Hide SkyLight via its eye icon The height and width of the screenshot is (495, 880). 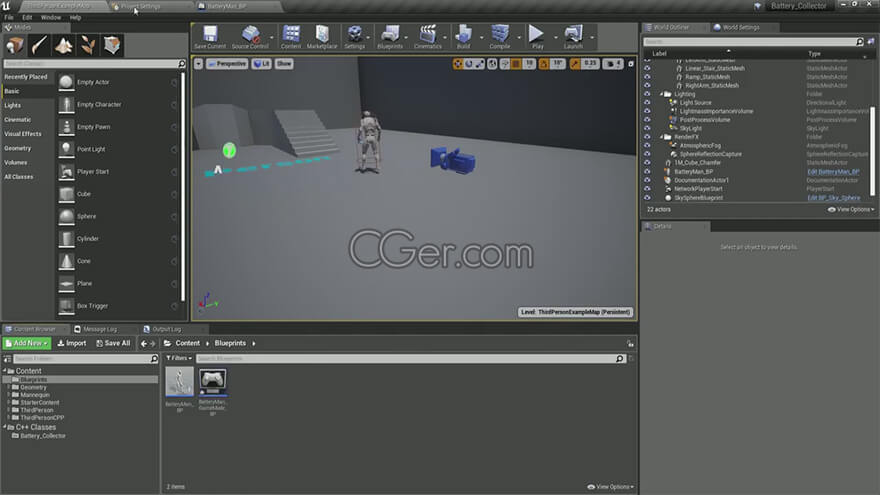tap(647, 129)
